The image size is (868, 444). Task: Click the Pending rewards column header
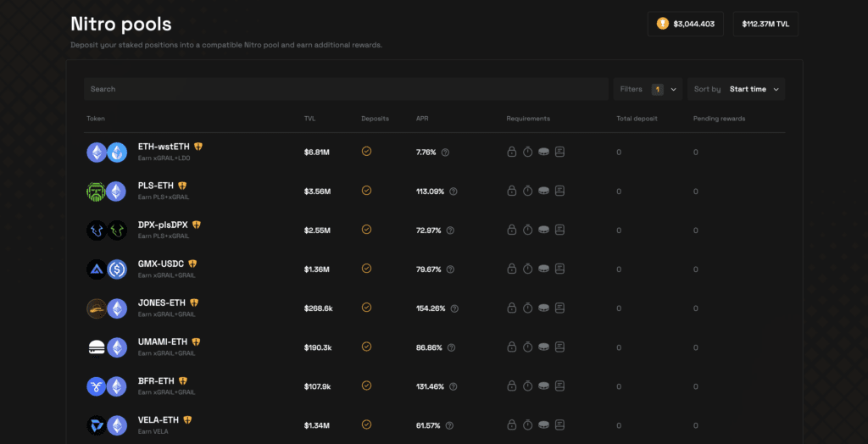(719, 119)
